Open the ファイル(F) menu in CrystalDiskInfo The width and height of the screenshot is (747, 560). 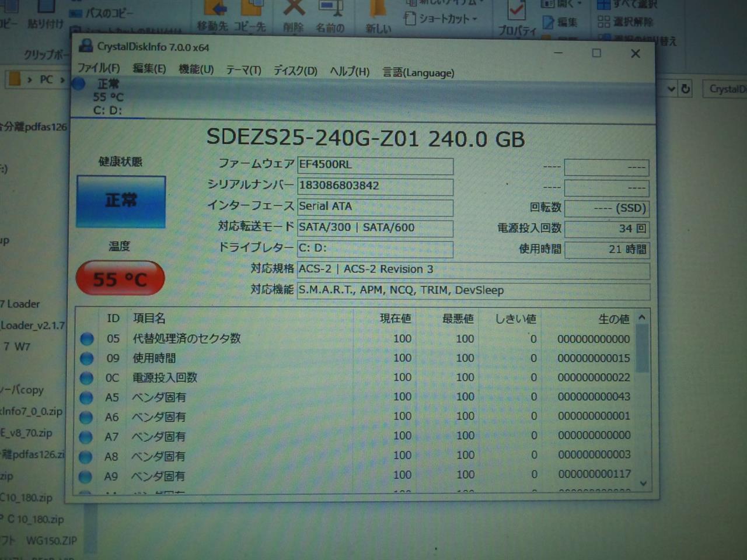99,68
